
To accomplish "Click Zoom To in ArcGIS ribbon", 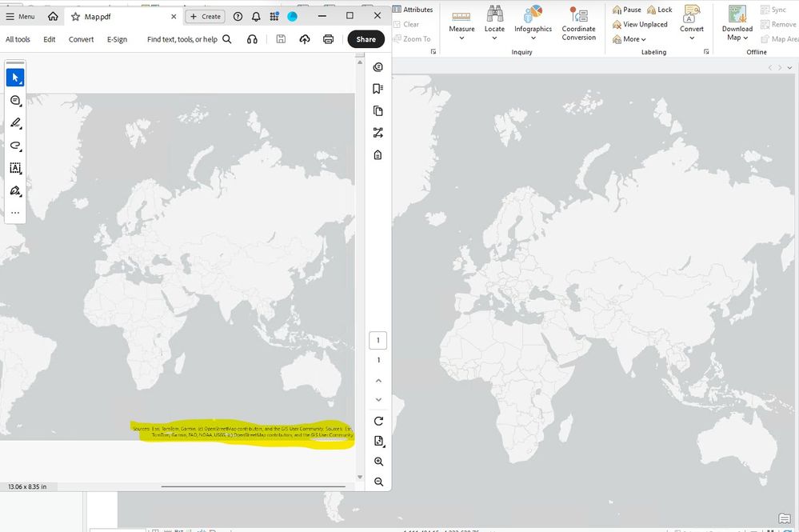I will click(x=412, y=38).
